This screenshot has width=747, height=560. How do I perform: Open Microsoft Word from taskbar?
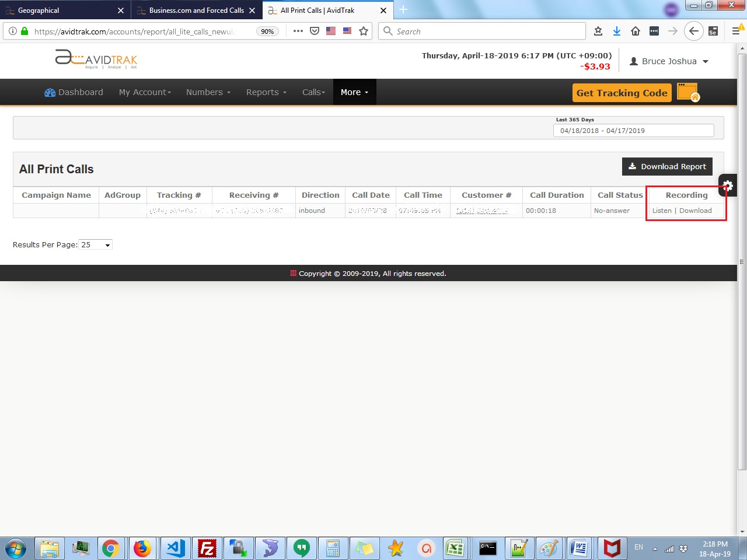[579, 548]
